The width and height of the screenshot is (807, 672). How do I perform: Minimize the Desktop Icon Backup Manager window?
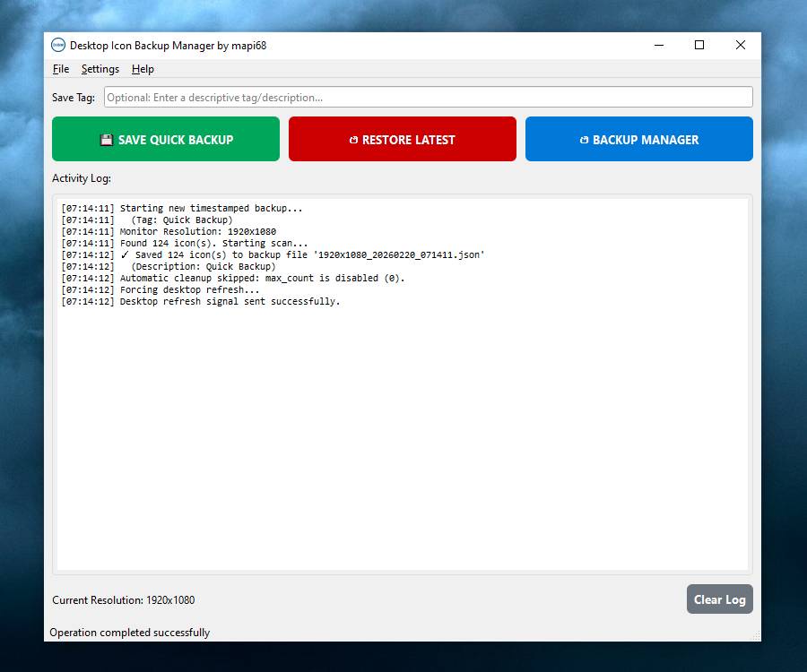click(658, 45)
